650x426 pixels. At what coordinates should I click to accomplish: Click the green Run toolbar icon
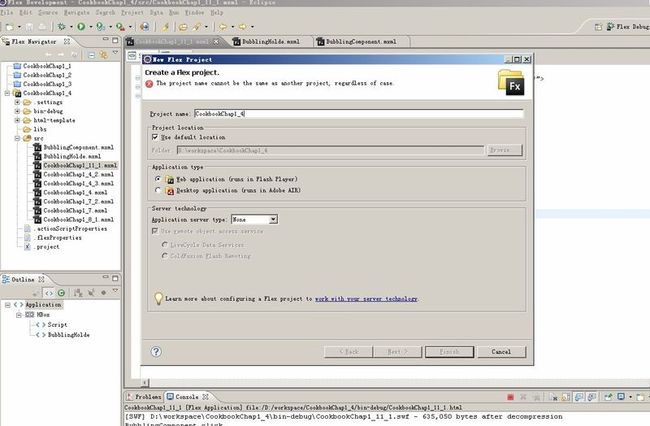pyautogui.click(x=81, y=27)
